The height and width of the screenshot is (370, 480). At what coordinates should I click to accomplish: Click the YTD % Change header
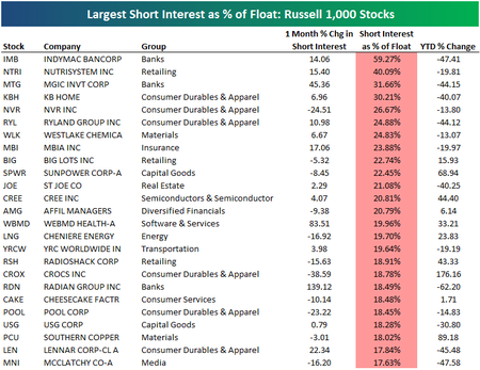click(448, 46)
